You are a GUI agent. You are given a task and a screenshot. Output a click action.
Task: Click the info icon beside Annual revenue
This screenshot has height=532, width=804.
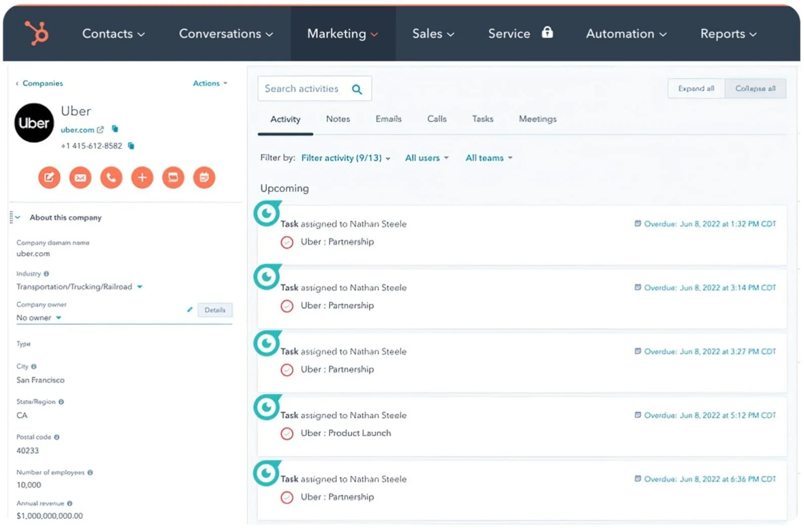pyautogui.click(x=70, y=504)
